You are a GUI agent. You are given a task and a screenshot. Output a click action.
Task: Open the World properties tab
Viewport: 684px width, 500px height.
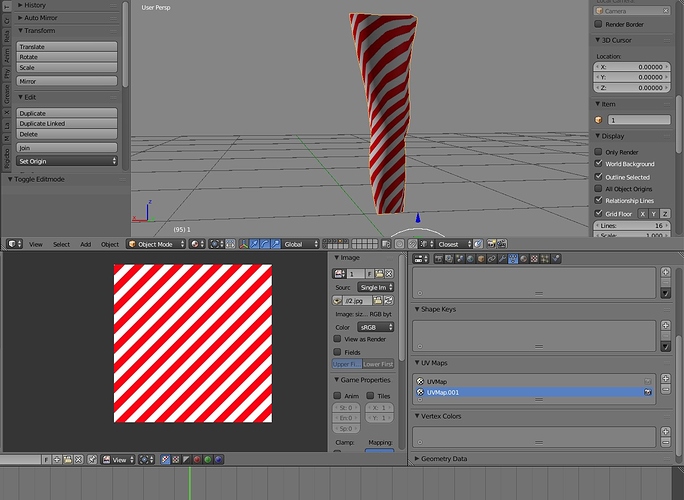(470, 259)
